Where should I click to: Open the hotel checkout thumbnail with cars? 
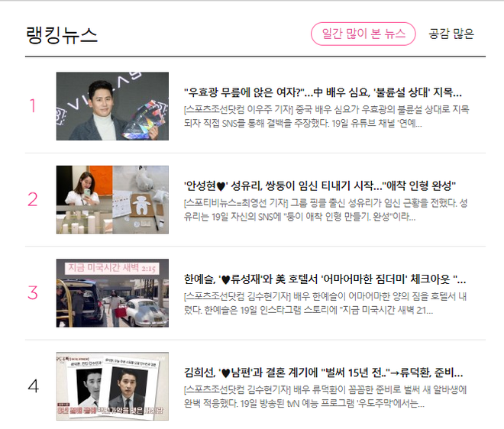click(112, 293)
